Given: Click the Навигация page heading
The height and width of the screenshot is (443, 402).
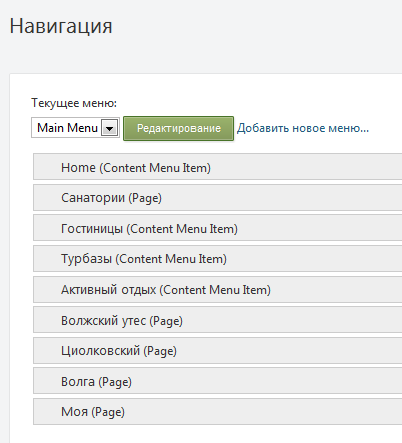Looking at the screenshot, I should point(61,26).
